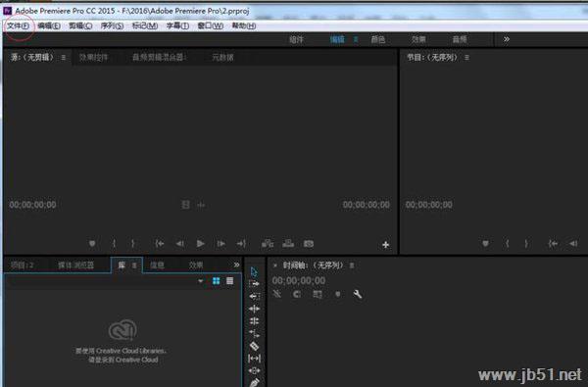Click the Drag Video Only icon in Source monitor
The width and height of the screenshot is (588, 387).
185,205
